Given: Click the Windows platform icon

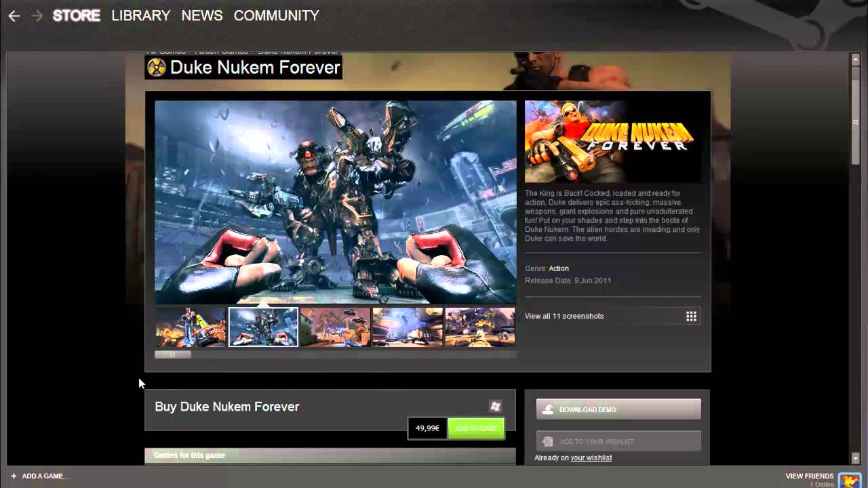Looking at the screenshot, I should coord(496,406).
